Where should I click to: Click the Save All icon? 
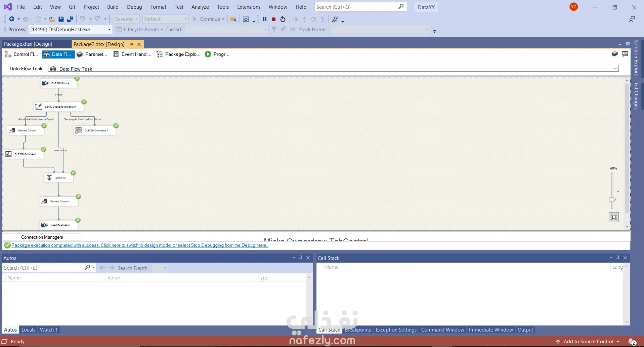coord(70,19)
